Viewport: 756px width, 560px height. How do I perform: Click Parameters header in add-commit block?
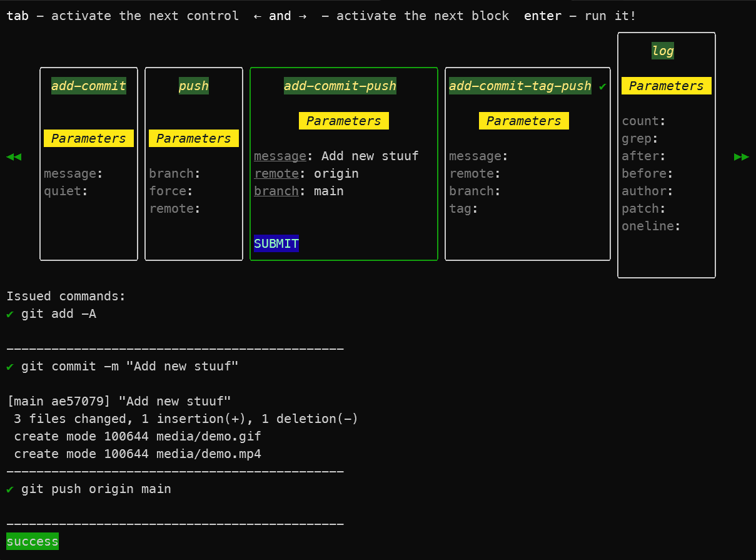tap(89, 138)
